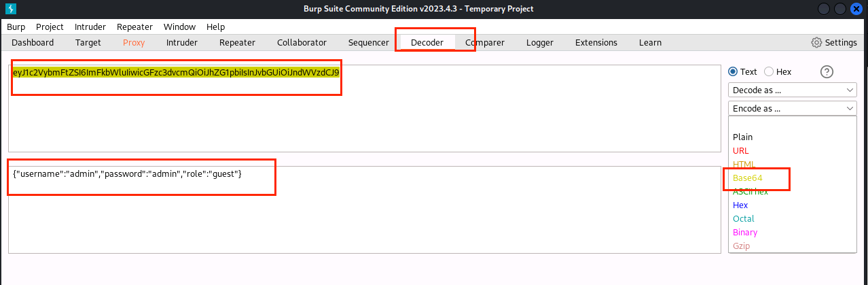Choose ASCII hex encoding option

[x=751, y=191]
